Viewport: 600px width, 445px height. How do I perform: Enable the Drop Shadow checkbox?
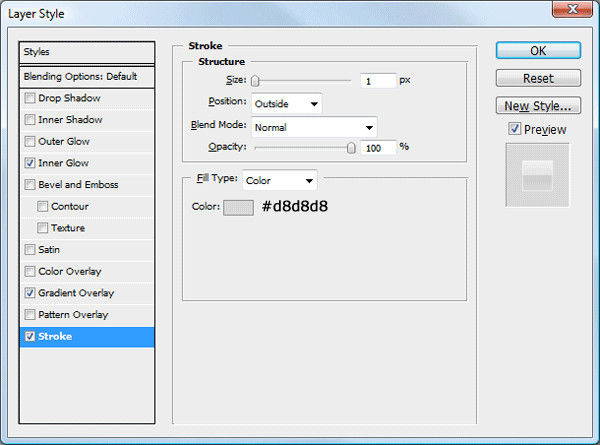30,98
